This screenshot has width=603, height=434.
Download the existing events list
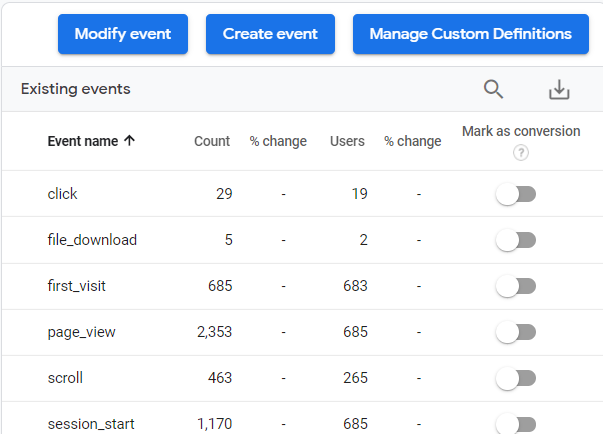559,89
